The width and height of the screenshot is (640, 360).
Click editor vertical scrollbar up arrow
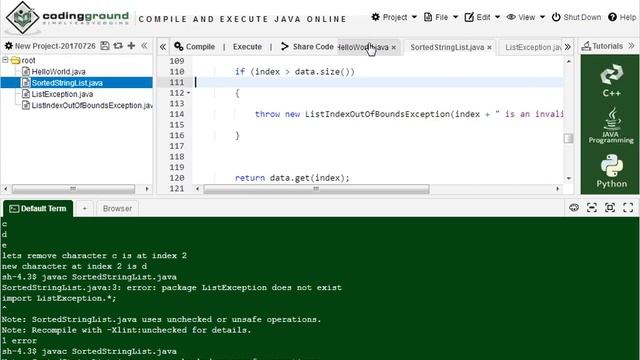[x=569, y=61]
